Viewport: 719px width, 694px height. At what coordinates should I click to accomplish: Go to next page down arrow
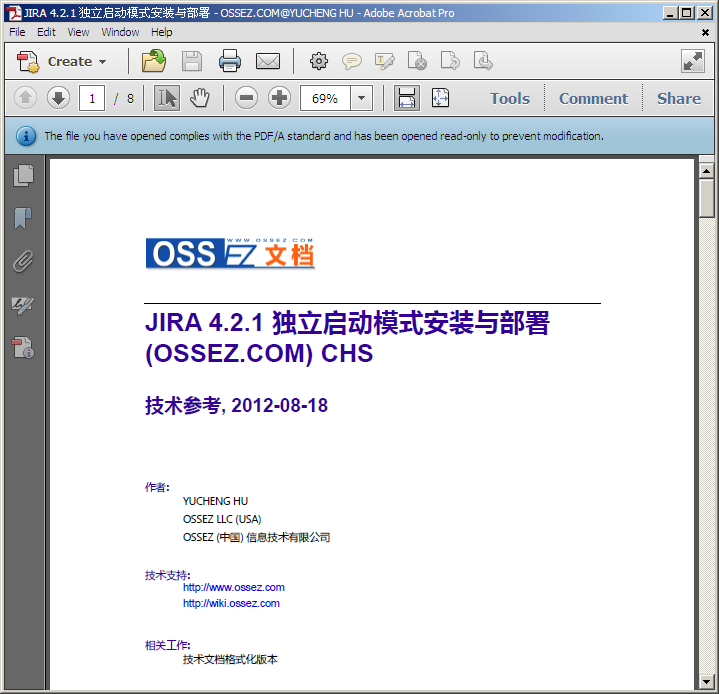58,98
